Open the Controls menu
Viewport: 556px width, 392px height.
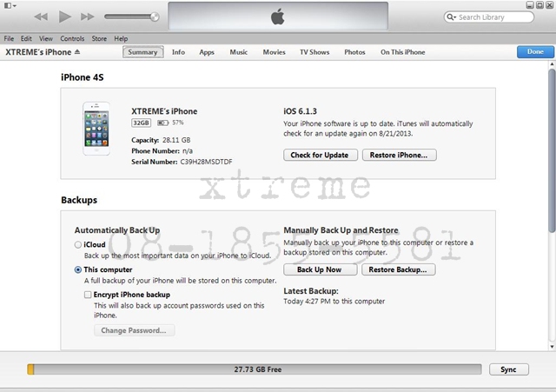(x=72, y=39)
